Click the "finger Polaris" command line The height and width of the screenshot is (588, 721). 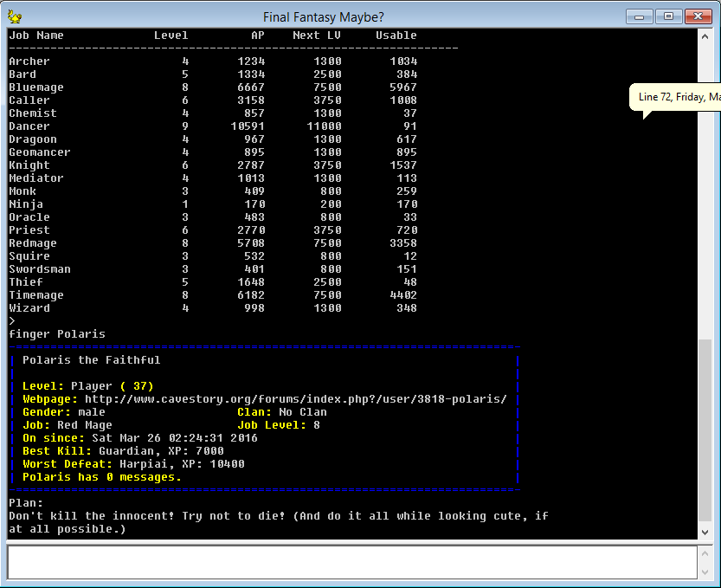(57, 334)
